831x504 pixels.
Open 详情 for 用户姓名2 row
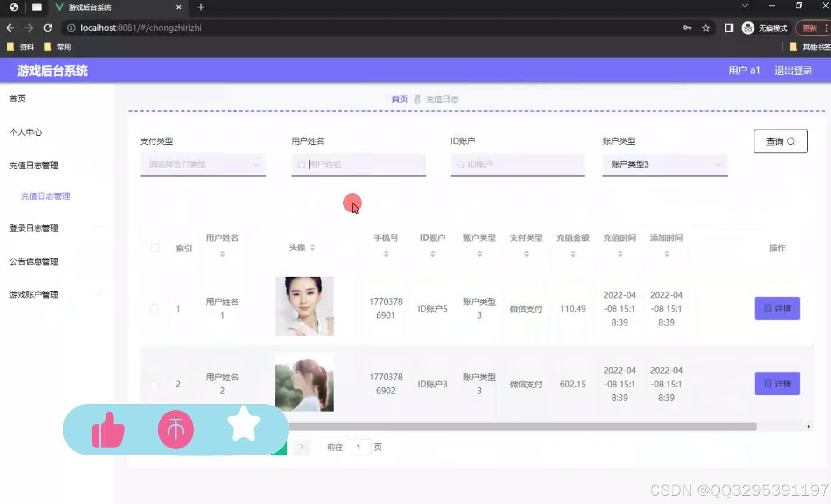tap(777, 384)
